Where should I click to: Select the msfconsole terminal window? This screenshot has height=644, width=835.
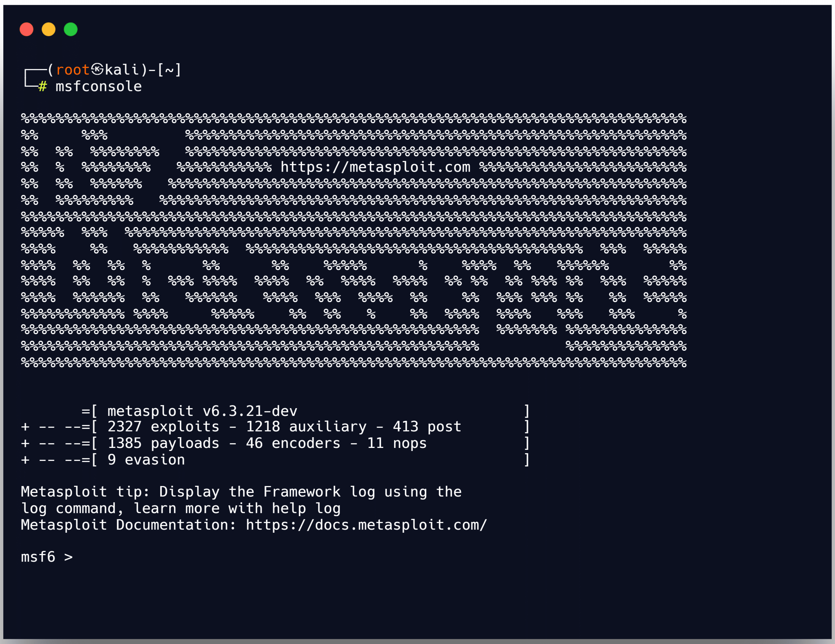[x=417, y=322]
